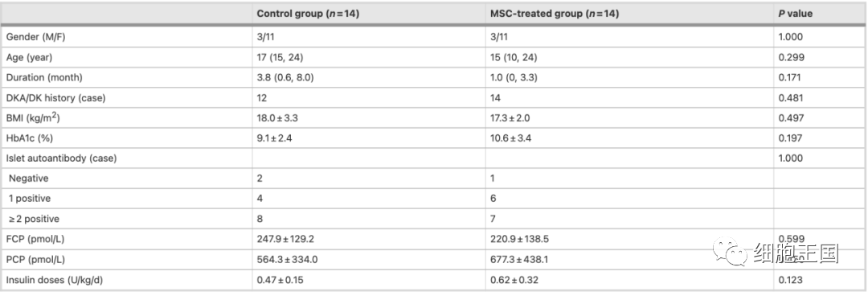Select the Control group column header

tap(309, 14)
